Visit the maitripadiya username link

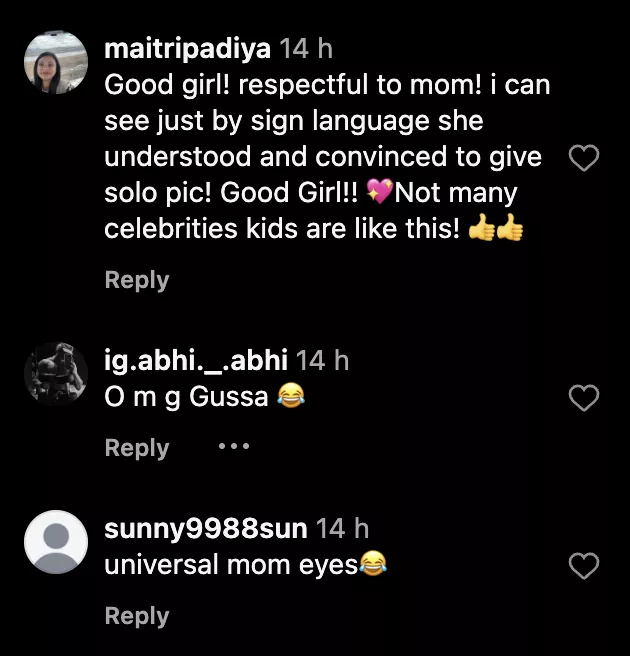coord(187,48)
